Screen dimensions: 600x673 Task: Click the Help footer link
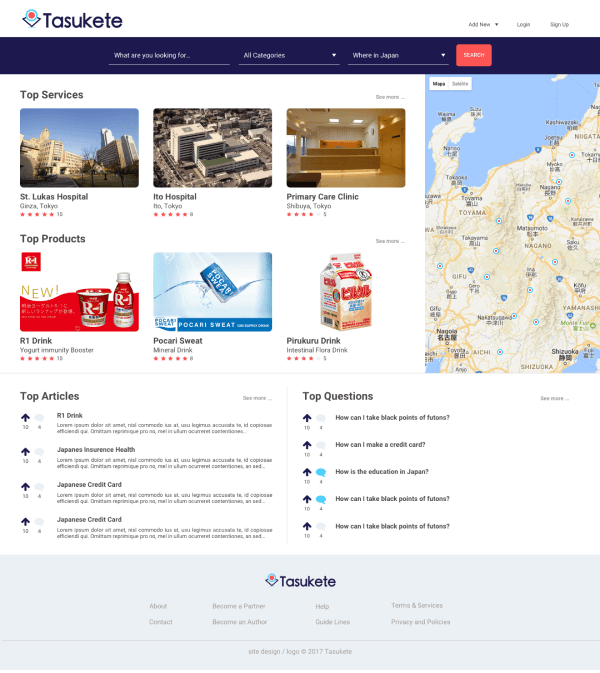(x=322, y=606)
